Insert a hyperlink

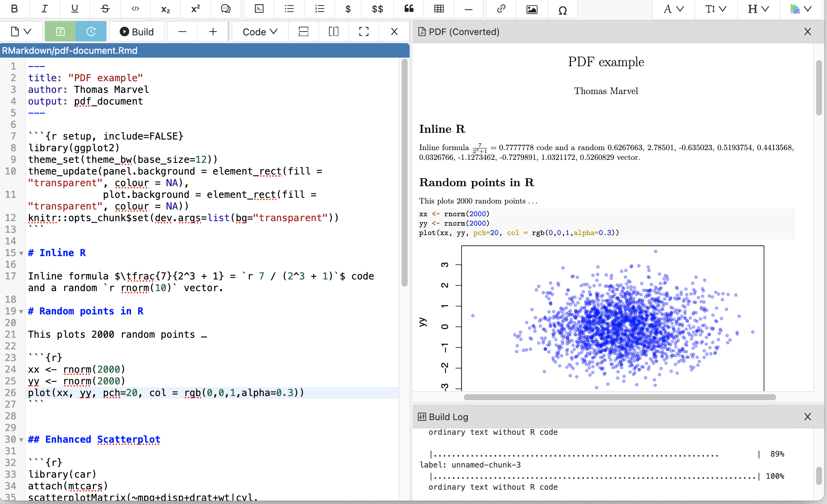click(501, 9)
